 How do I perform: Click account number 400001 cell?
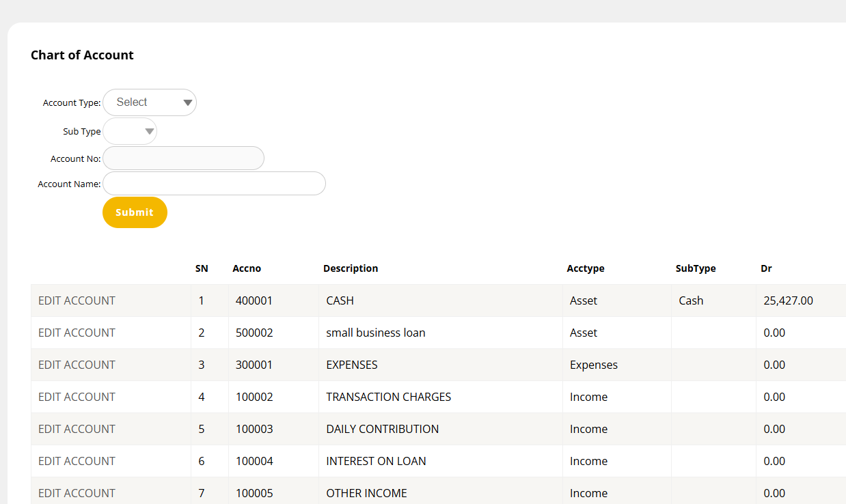pyautogui.click(x=254, y=300)
